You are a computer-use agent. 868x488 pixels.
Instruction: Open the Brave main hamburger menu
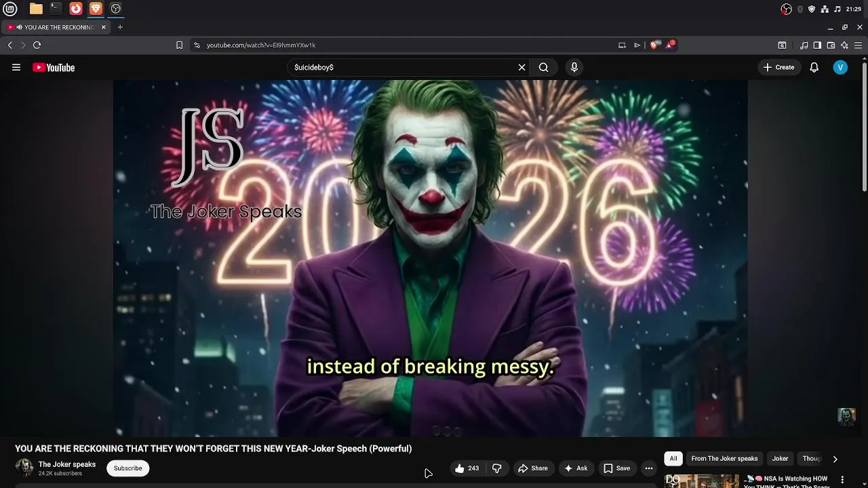pos(859,45)
